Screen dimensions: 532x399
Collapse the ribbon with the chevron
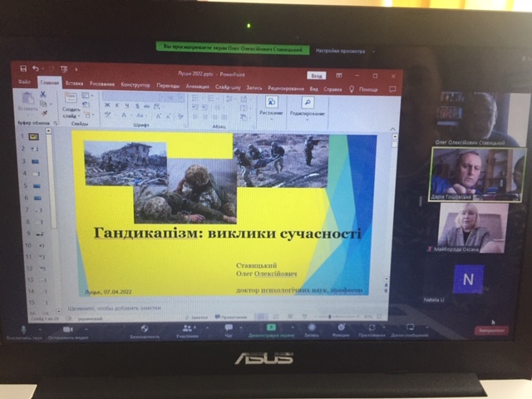click(392, 129)
